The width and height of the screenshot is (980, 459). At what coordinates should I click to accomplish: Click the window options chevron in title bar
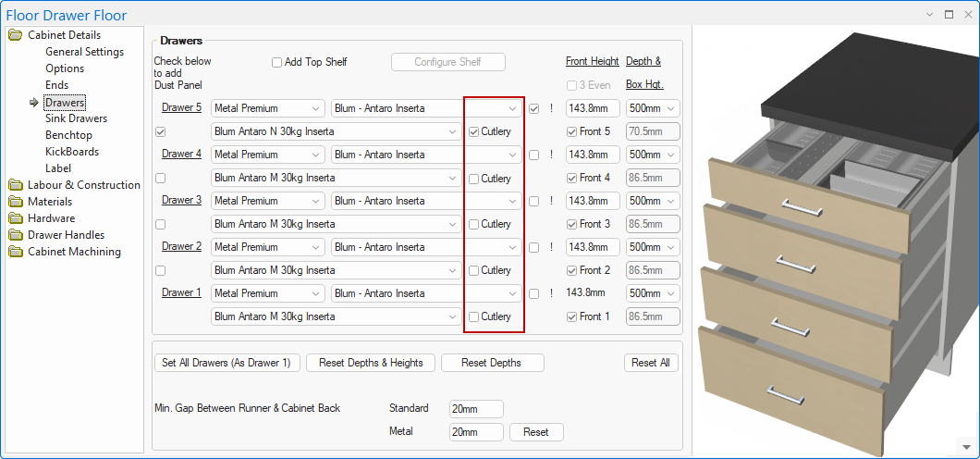pyautogui.click(x=931, y=14)
